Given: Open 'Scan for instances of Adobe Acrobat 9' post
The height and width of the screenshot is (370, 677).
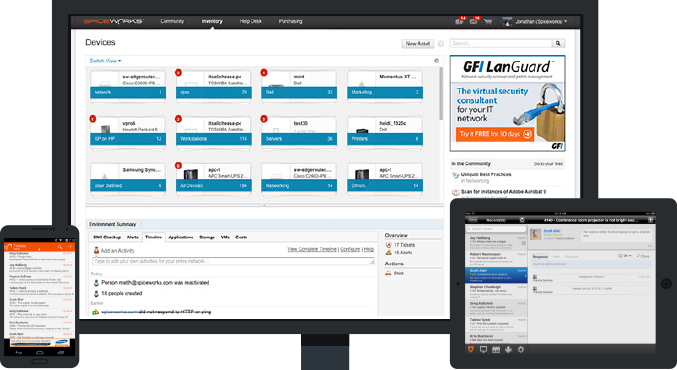Looking at the screenshot, I should tap(503, 192).
